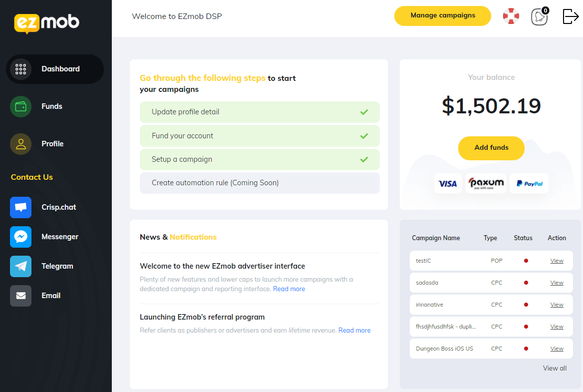Click the Funds wallet icon
Image resolution: width=583 pixels, height=392 pixels.
(20, 106)
